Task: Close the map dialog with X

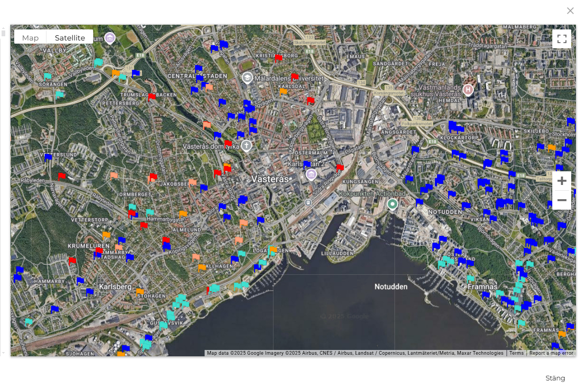Action: pos(570,11)
